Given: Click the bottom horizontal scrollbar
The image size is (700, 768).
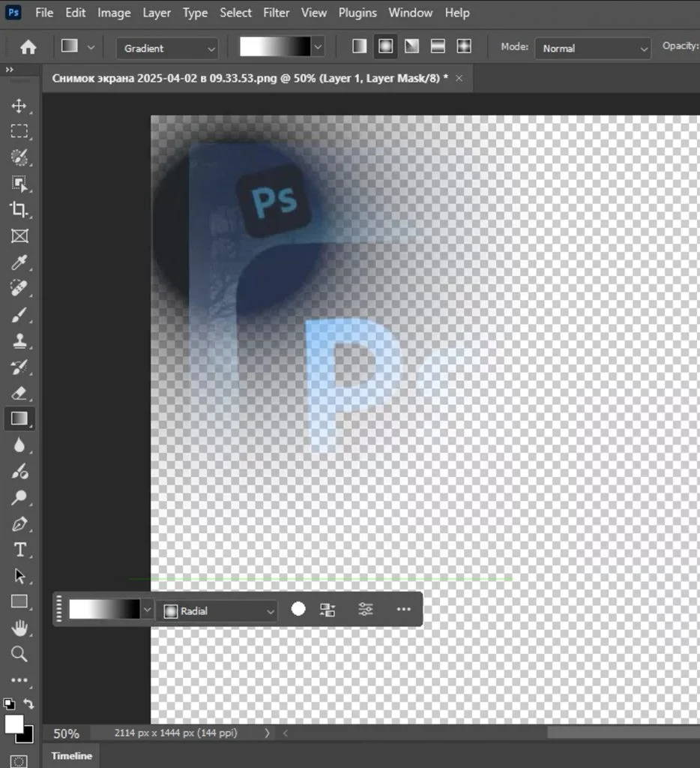Looking at the screenshot, I should click(622, 733).
